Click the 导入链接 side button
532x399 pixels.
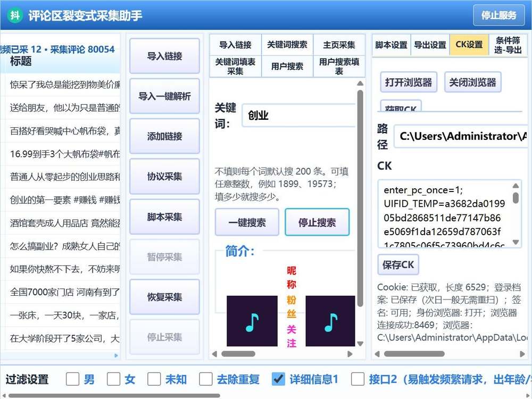[x=164, y=56]
